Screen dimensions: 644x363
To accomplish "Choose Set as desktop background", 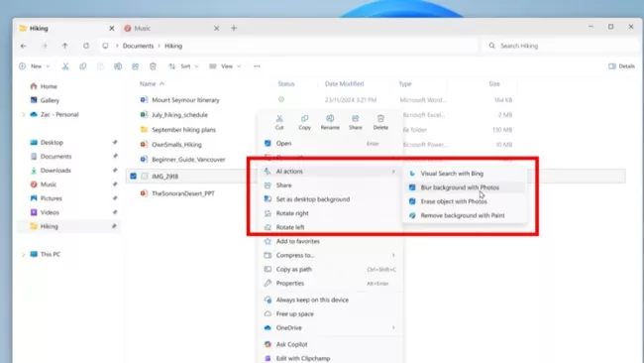I will pyautogui.click(x=331, y=199).
